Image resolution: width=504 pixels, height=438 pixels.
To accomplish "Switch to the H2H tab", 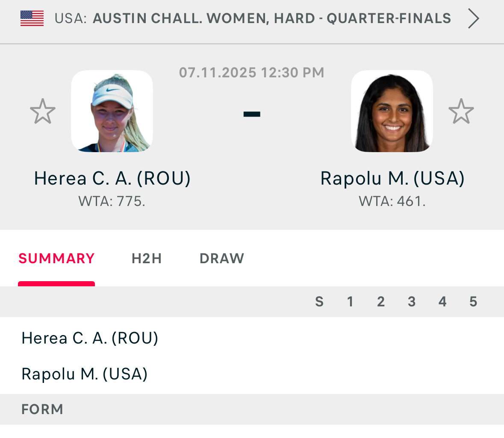I will [147, 259].
